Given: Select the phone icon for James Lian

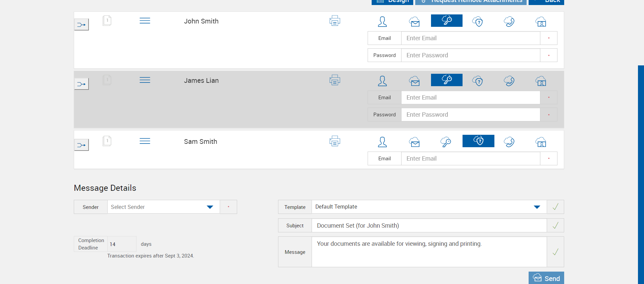Looking at the screenshot, I should point(509,81).
